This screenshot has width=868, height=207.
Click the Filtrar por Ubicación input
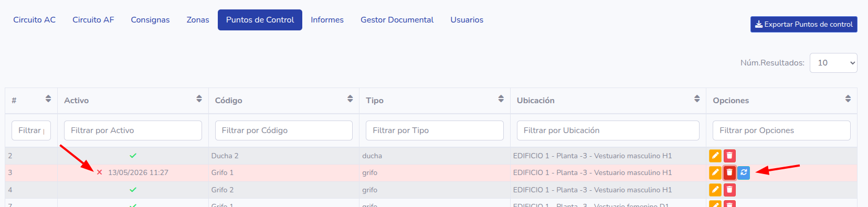click(x=608, y=130)
